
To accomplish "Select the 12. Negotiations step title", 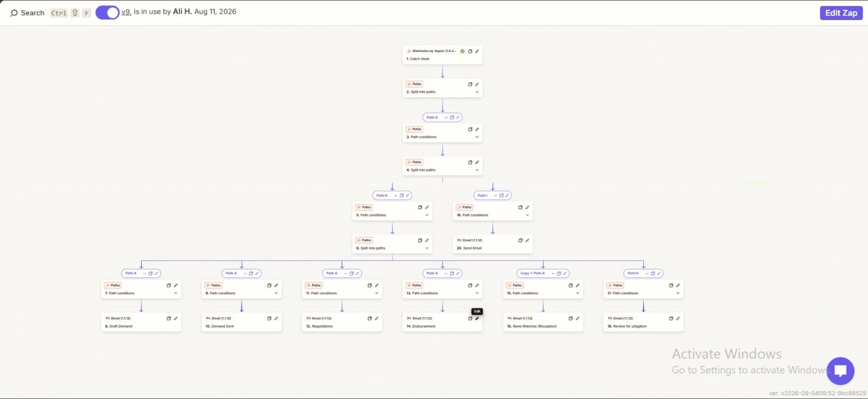I will coord(320,326).
